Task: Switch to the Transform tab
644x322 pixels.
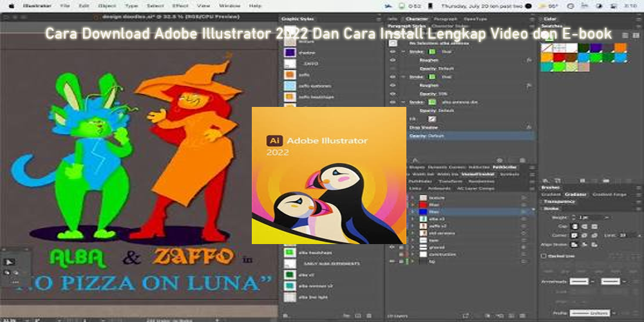Action: 450,181
